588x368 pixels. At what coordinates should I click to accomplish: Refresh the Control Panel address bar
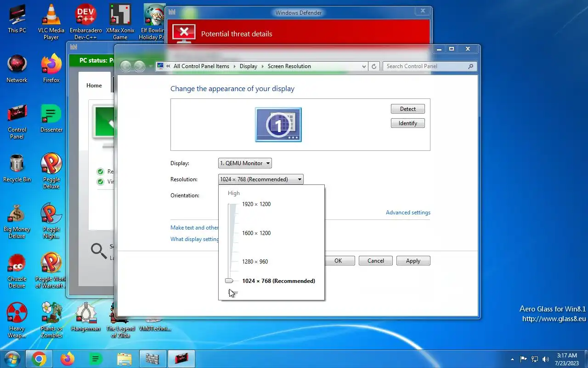coord(374,66)
